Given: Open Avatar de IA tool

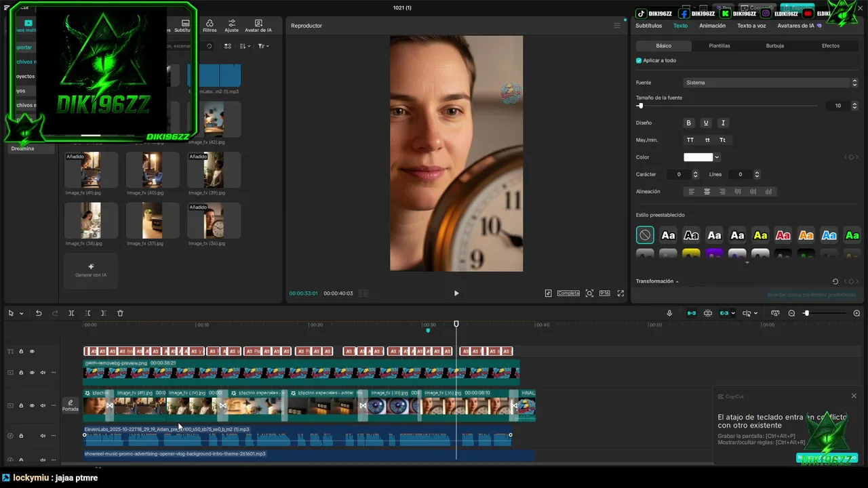Looking at the screenshot, I should 258,26.
